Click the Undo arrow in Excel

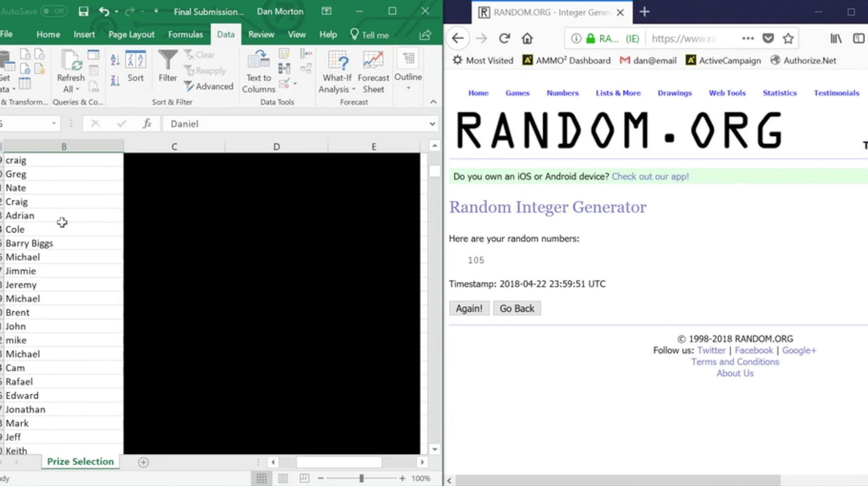coord(104,12)
